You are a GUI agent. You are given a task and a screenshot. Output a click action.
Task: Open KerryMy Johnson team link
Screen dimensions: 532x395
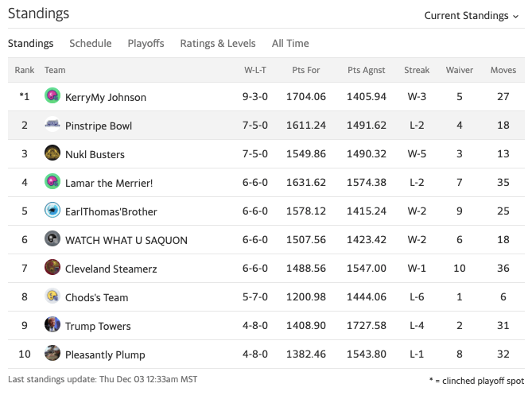[105, 97]
